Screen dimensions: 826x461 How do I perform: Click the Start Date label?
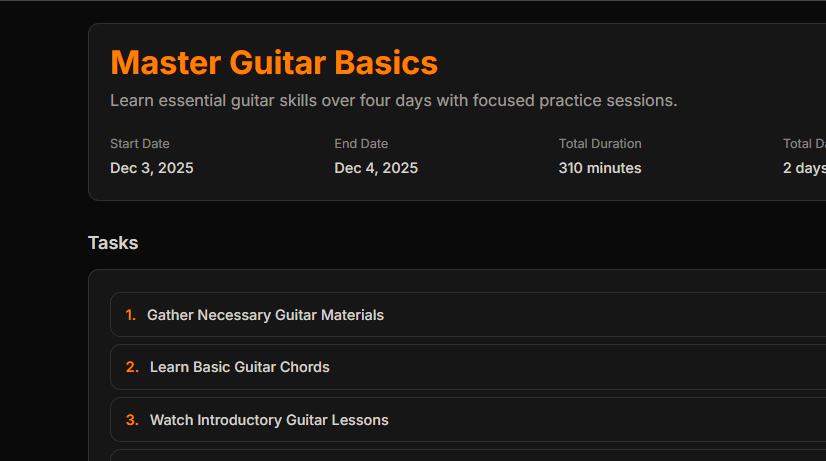(139, 144)
